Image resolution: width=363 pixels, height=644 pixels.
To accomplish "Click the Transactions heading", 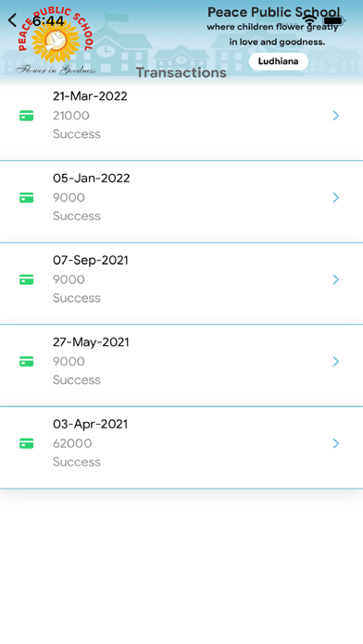I will pyautogui.click(x=181, y=73).
